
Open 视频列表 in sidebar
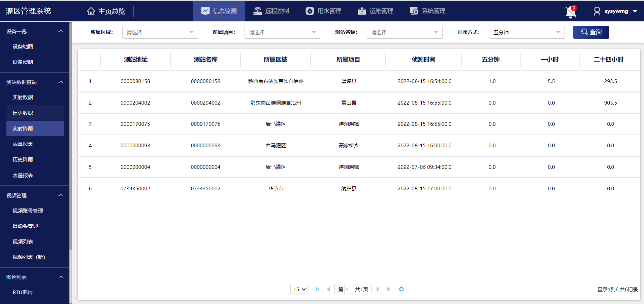coord(23,241)
